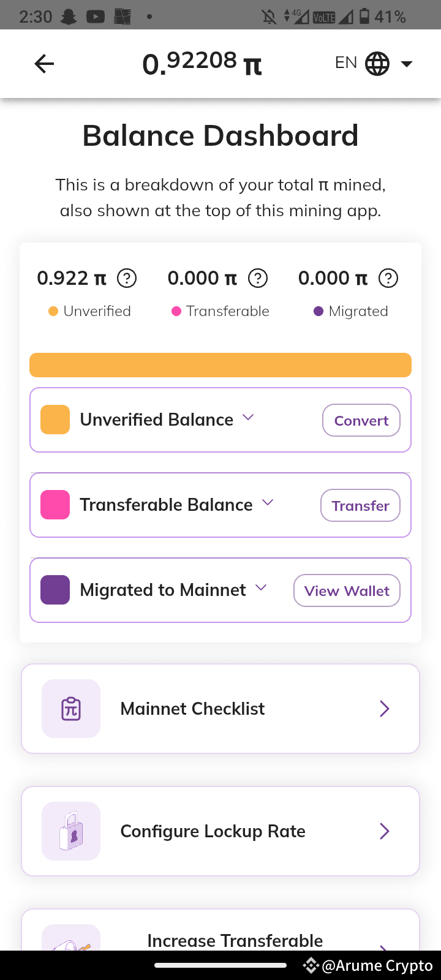Click the orange Unverified Balance swatch
Viewport: 441px width, 980px height.
tap(55, 420)
